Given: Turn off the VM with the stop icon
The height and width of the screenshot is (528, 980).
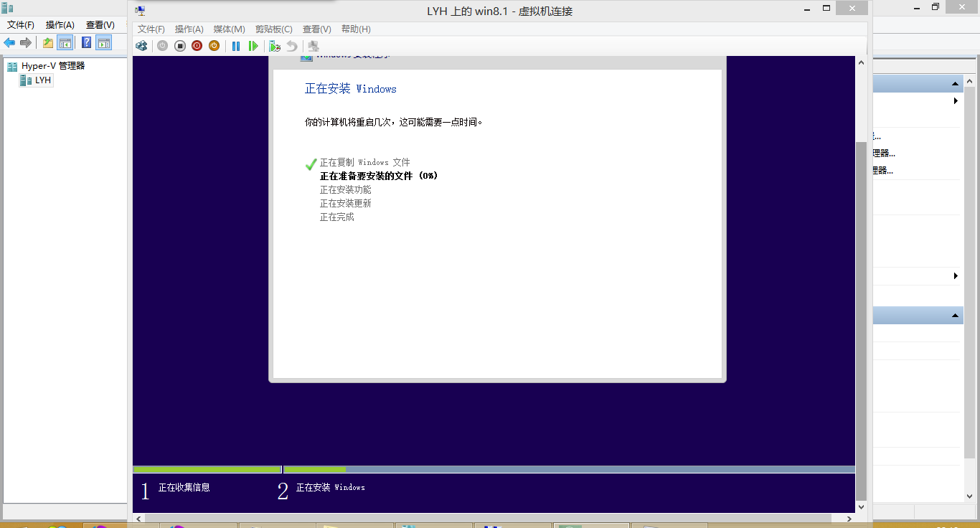Looking at the screenshot, I should click(180, 46).
